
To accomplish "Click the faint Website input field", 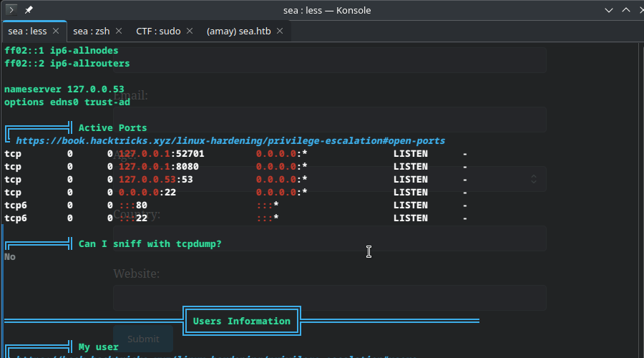I will [329, 298].
